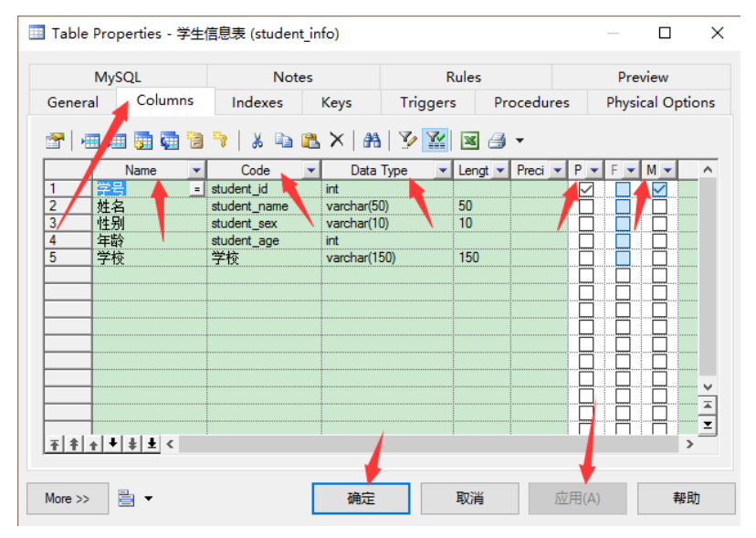Switch to the Indexes tab
The image size is (756, 538).
(x=257, y=102)
